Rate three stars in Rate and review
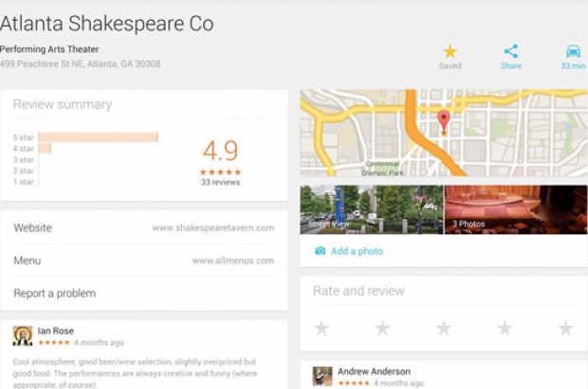 [444, 328]
